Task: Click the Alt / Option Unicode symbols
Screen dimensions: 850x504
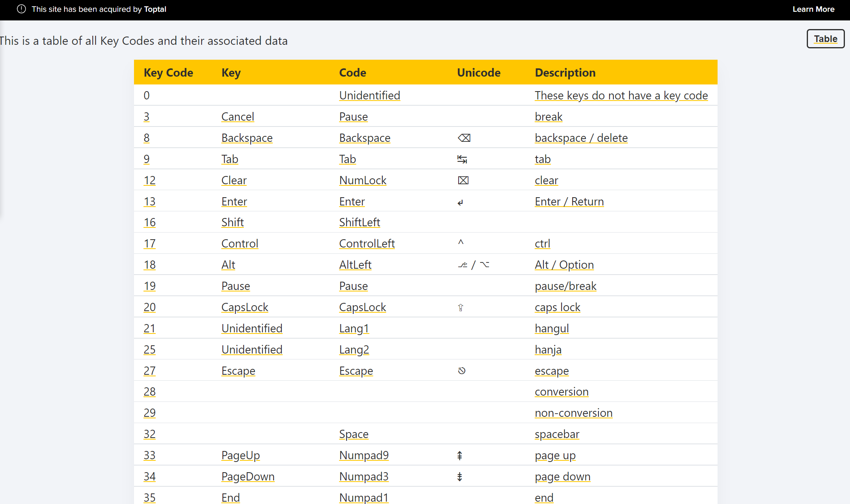Action: [474, 265]
